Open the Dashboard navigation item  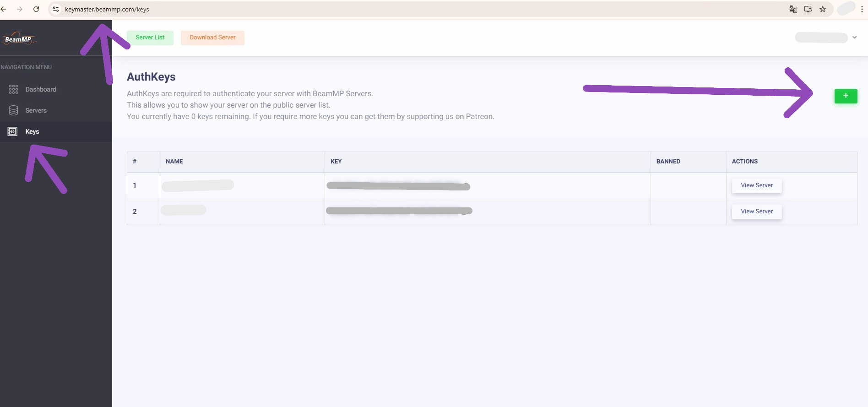click(41, 89)
